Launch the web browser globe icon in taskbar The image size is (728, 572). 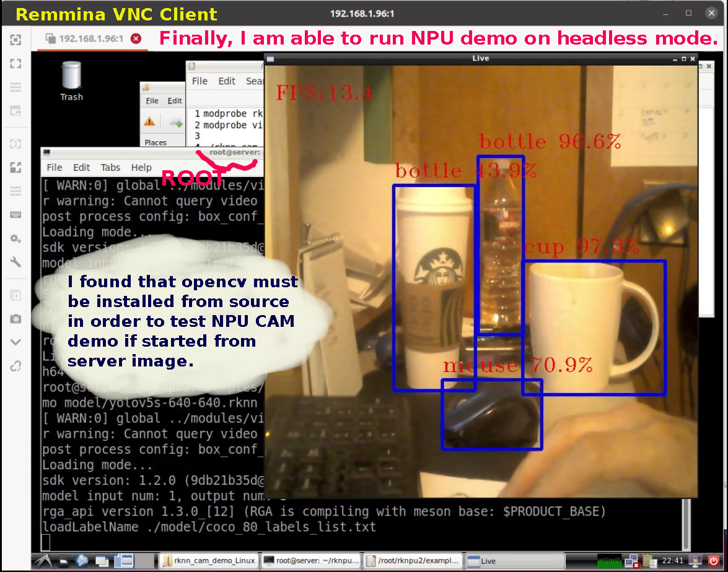(x=82, y=561)
